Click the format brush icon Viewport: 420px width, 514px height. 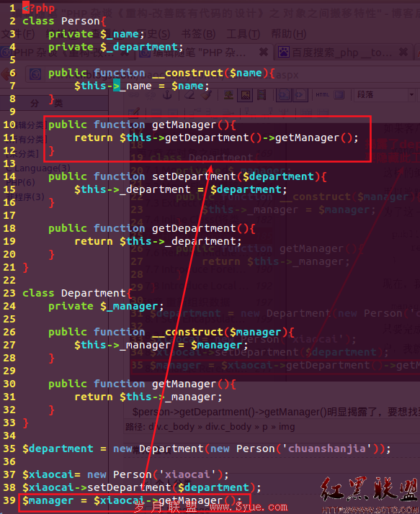pyautogui.click(x=206, y=95)
